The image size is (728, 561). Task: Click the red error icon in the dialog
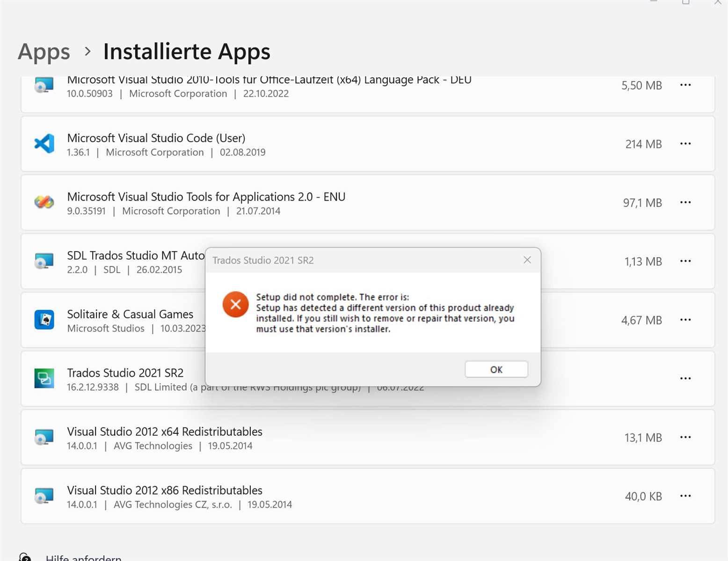(x=236, y=304)
